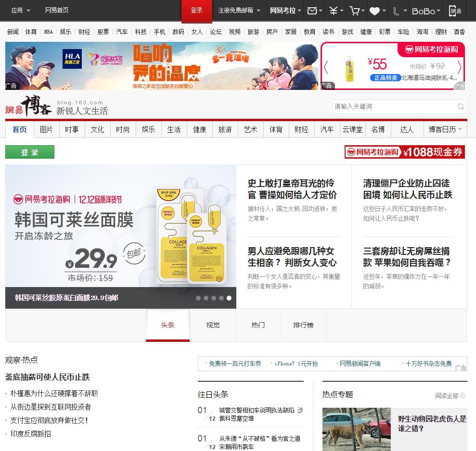Switch to the 热门 tab
The height and width of the screenshot is (451, 476).
coord(258,325)
